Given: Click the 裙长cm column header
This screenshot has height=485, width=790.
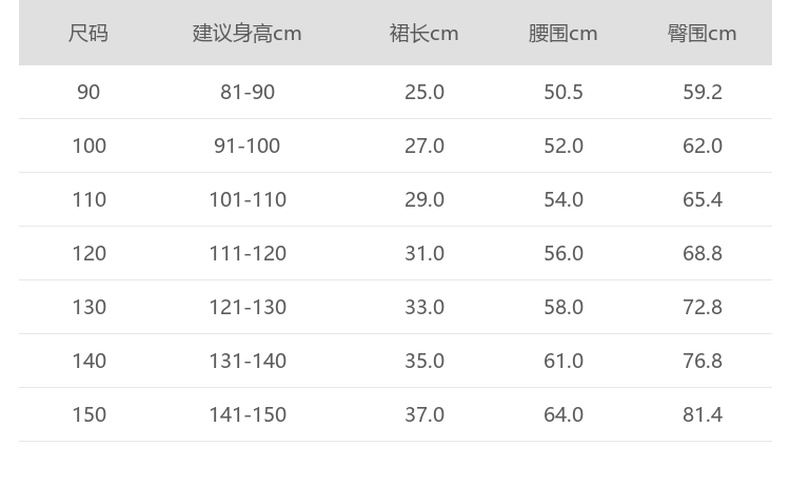Looking at the screenshot, I should [x=424, y=33].
